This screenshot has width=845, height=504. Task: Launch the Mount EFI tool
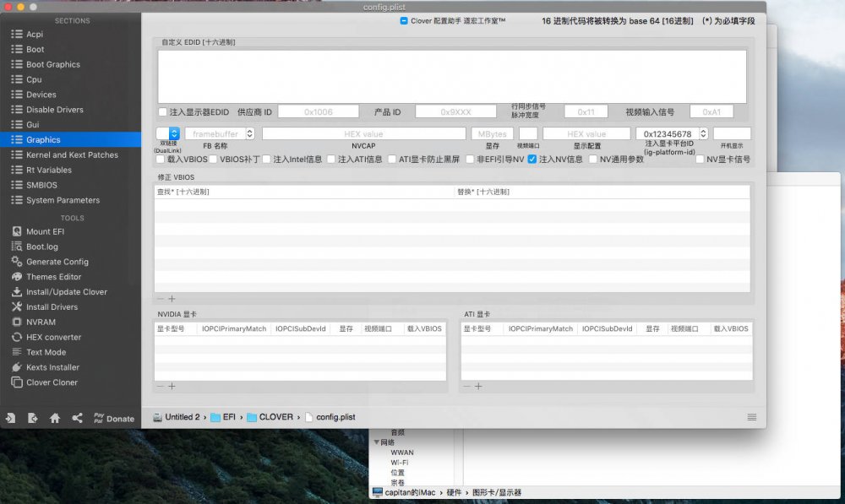point(45,231)
